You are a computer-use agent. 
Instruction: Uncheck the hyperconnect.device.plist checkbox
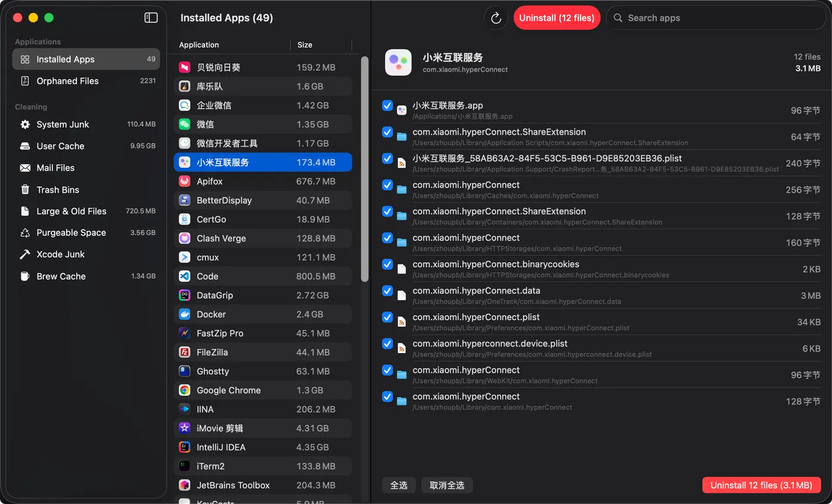[x=387, y=344]
